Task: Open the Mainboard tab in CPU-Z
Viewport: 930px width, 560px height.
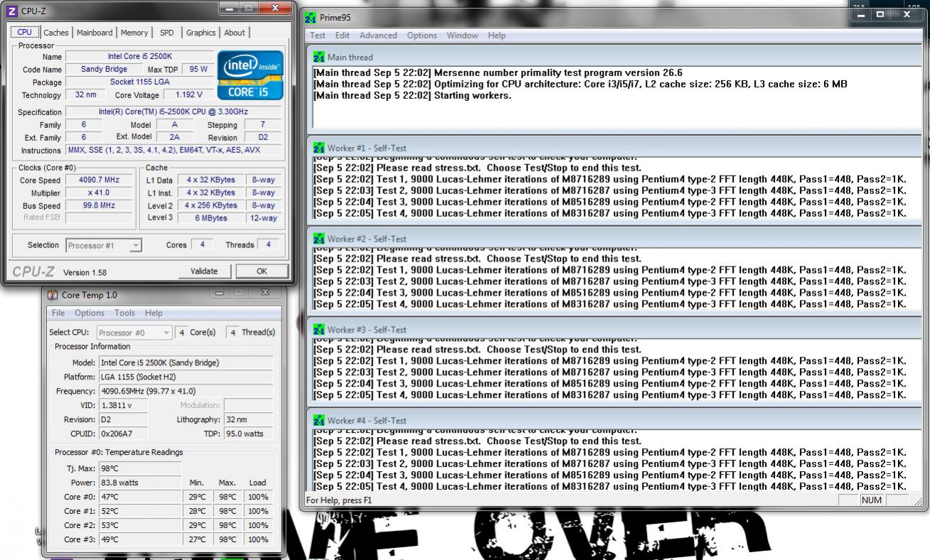Action: point(95,33)
